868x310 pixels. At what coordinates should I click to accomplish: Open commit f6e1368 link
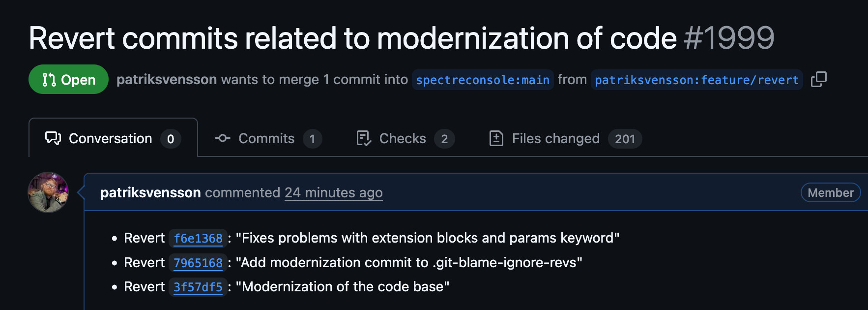tap(198, 239)
